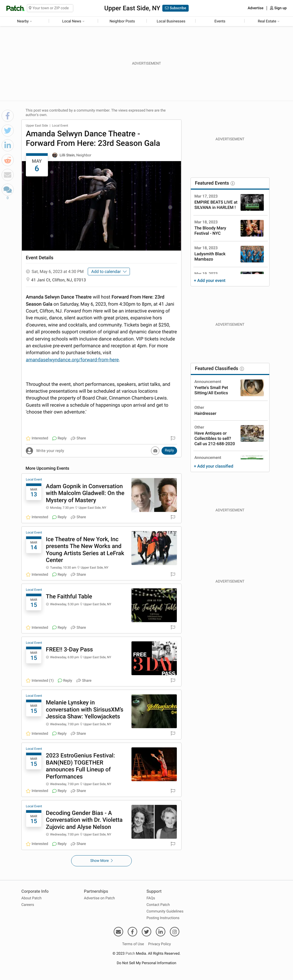Viewport: 293px width, 980px height.
Task: Open the Privacy Policy footer link
Action: 160,944
